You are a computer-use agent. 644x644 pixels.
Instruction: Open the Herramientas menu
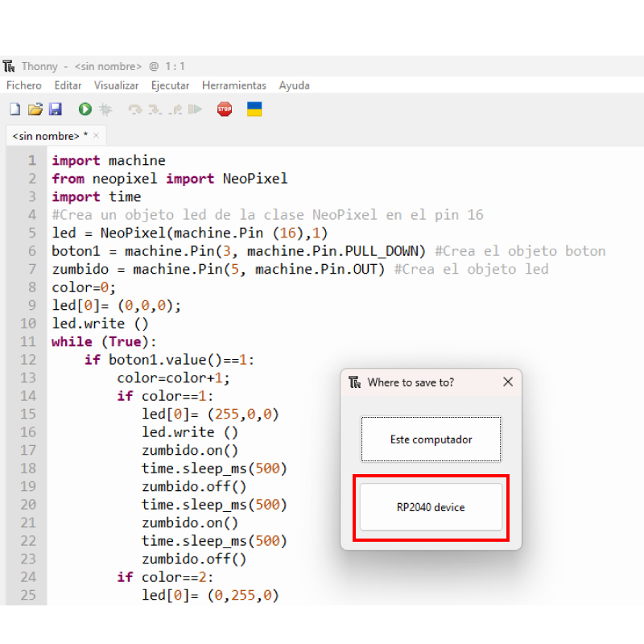(x=233, y=85)
